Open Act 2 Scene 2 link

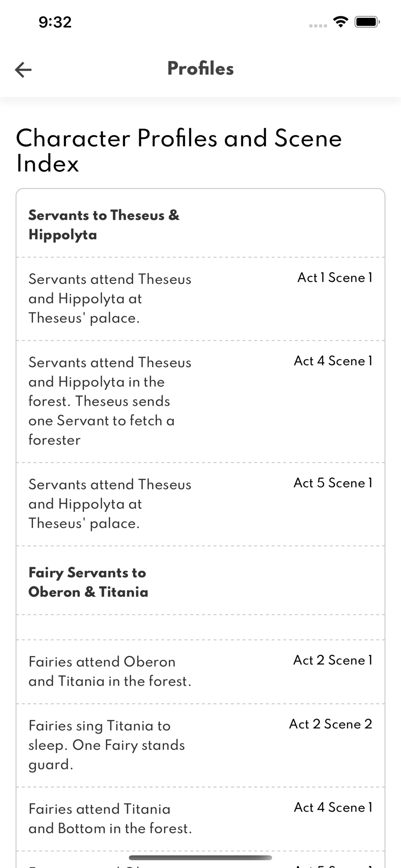[x=331, y=724]
